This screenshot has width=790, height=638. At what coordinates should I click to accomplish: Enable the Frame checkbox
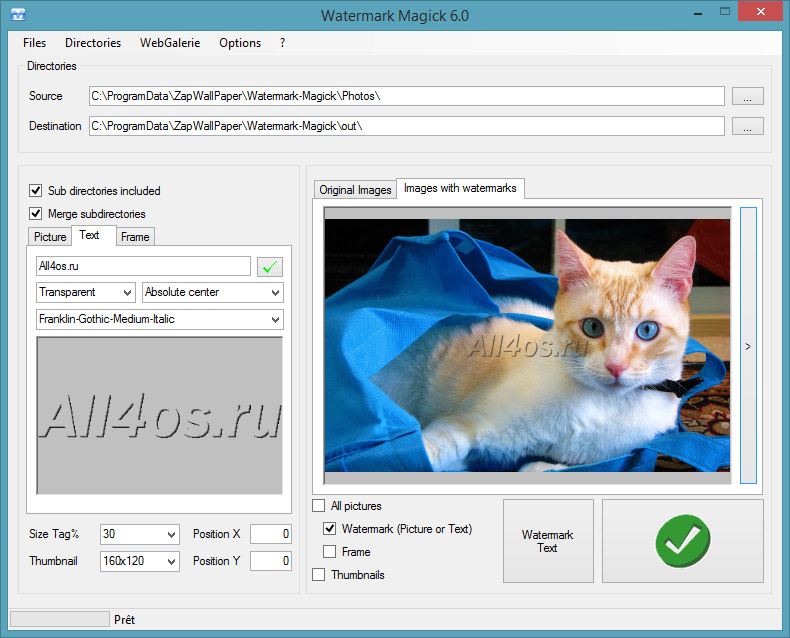(330, 552)
